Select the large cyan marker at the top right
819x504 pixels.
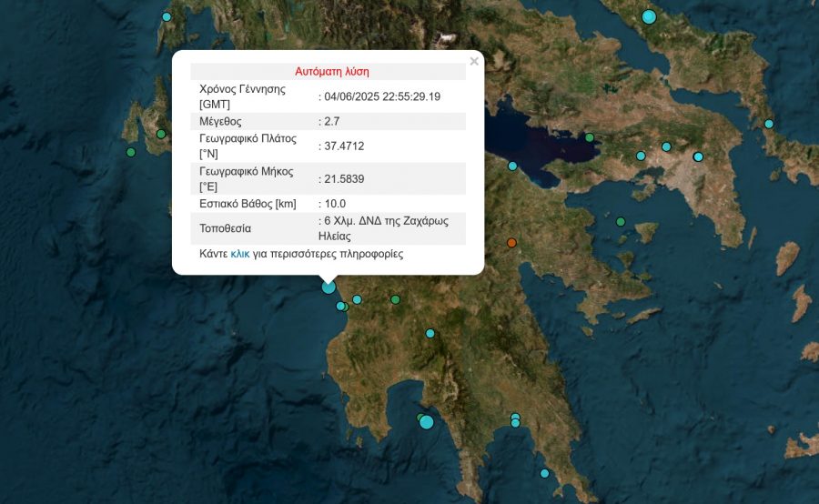pos(649,16)
